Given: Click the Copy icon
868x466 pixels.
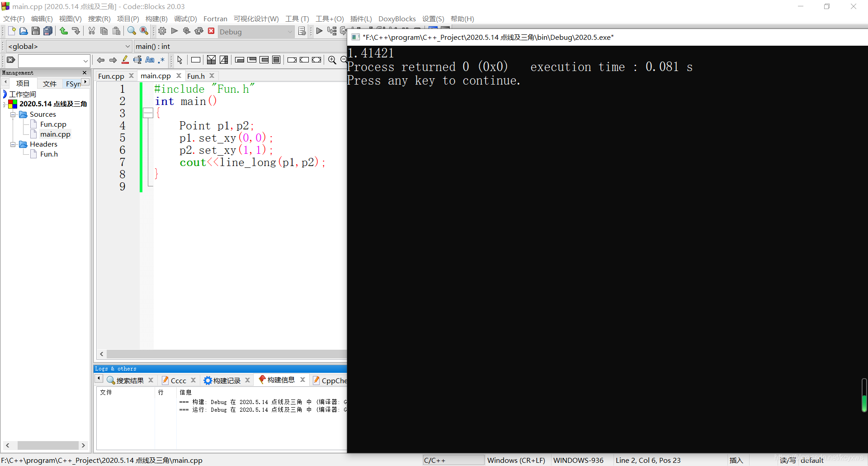Looking at the screenshot, I should [104, 31].
